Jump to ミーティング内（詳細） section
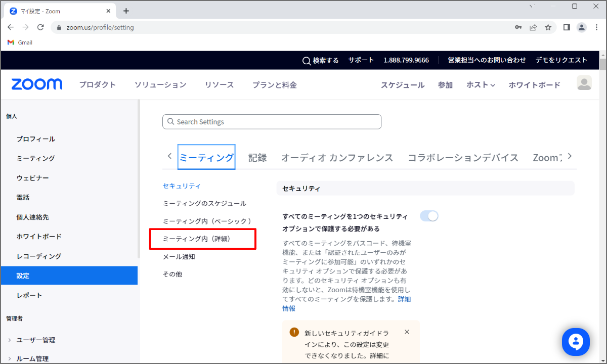The width and height of the screenshot is (607, 364). [196, 239]
